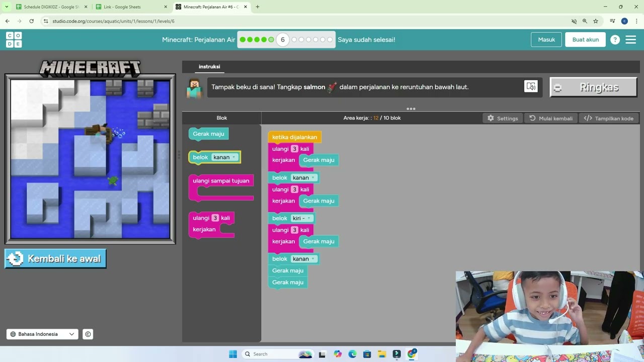The height and width of the screenshot is (362, 644).
Task: Open File Explorer from taskbar
Action: 382,354
